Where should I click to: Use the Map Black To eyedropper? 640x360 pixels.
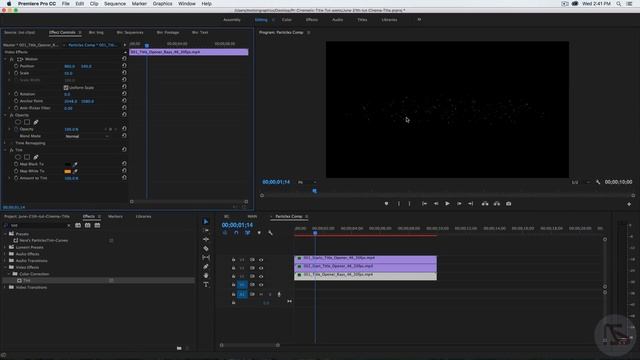(75, 164)
